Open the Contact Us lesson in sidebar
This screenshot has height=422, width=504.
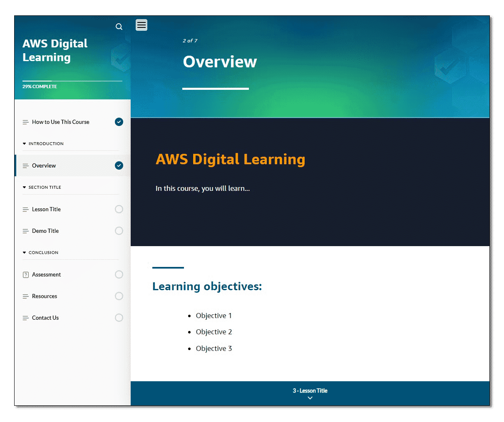(72, 318)
